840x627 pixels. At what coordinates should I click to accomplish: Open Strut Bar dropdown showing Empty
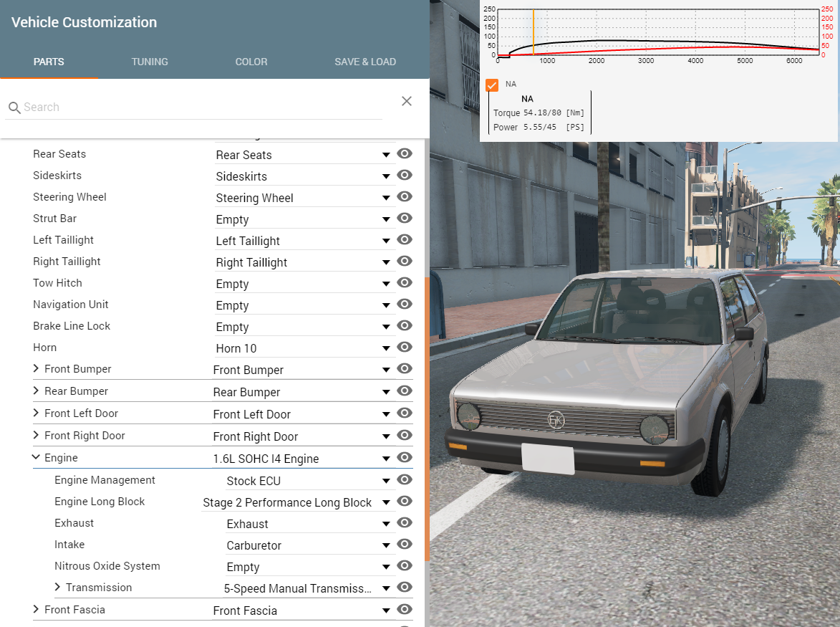(x=304, y=219)
